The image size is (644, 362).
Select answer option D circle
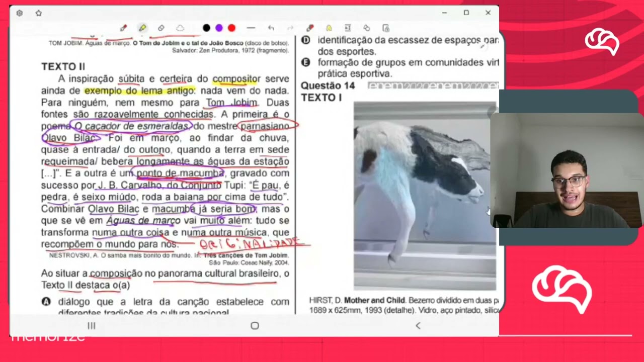pyautogui.click(x=305, y=40)
